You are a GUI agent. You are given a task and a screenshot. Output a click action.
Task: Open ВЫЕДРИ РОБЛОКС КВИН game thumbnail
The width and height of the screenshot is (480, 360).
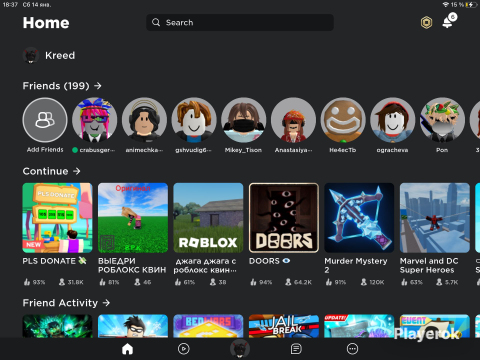coord(133,218)
